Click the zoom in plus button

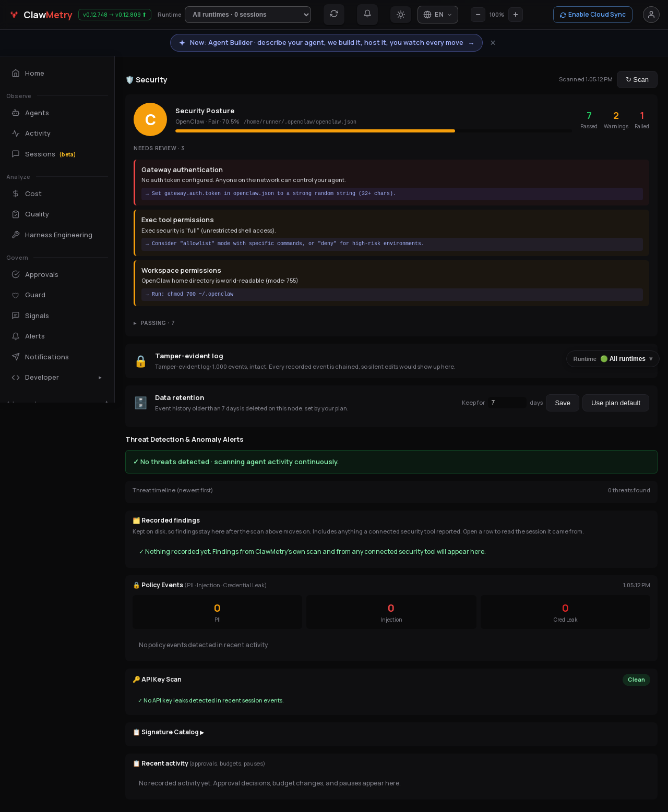[x=516, y=15]
